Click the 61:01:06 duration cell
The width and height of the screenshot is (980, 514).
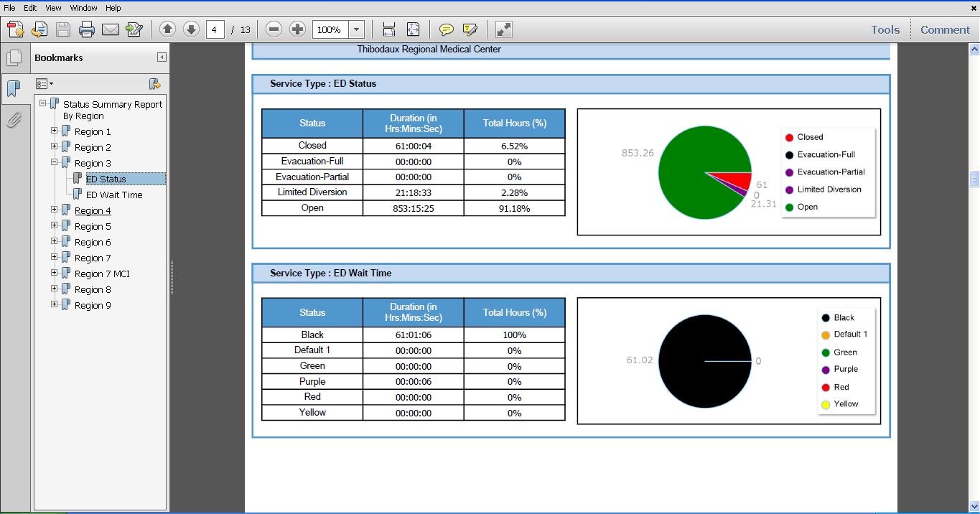tap(414, 335)
